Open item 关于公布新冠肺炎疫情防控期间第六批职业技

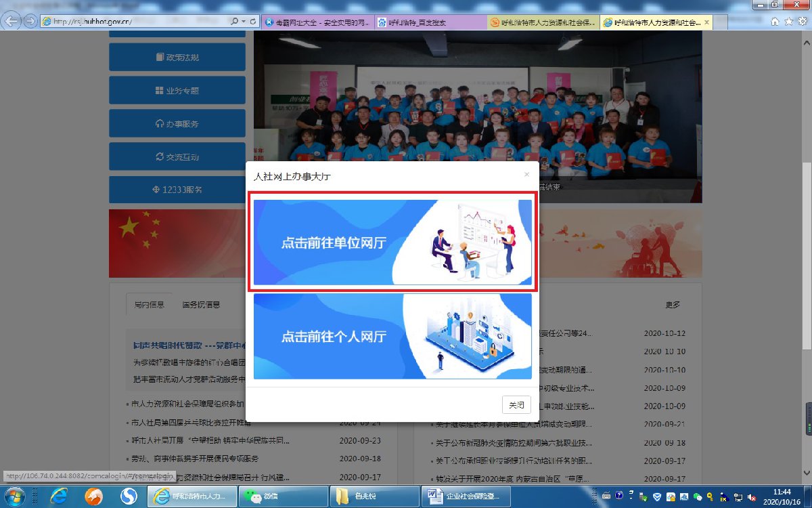514,443
